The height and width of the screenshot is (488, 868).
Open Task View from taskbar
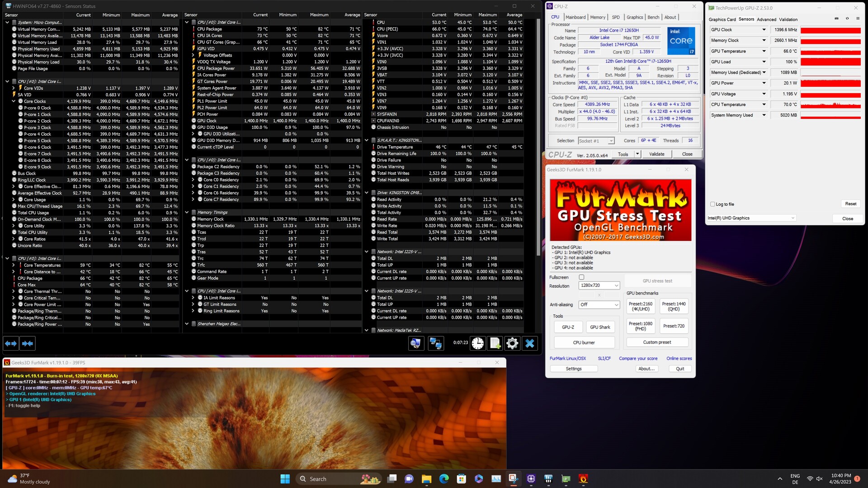[392, 479]
